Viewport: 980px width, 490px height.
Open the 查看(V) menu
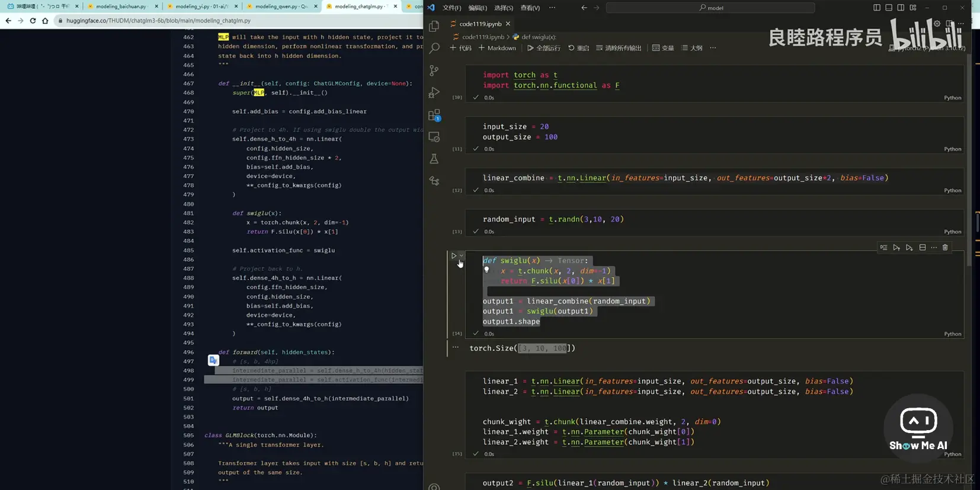click(530, 8)
